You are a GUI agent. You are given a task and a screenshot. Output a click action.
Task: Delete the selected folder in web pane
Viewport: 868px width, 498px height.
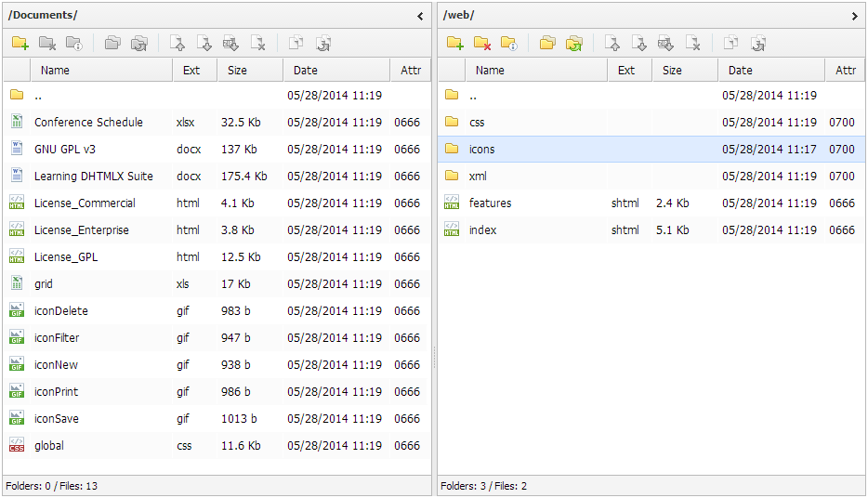point(482,43)
